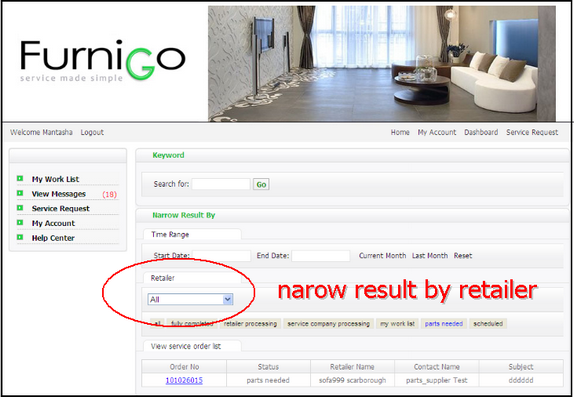Focus the Search for text field
The width and height of the screenshot is (574, 397).
[221, 184]
